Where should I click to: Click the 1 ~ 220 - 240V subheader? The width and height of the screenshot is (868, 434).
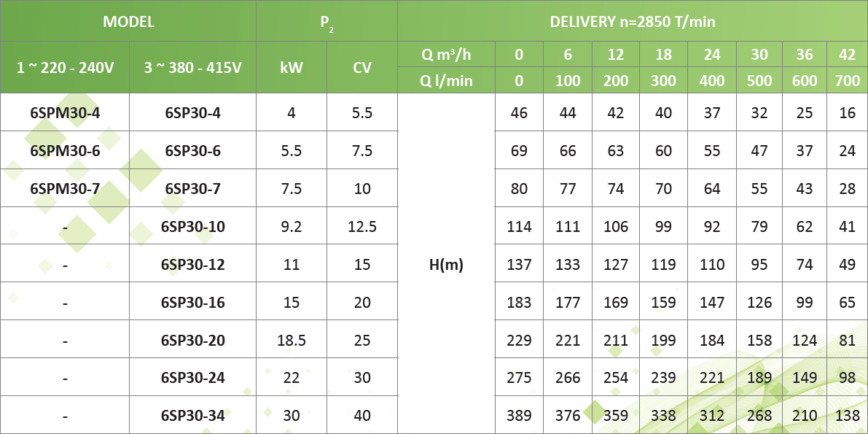pos(65,68)
